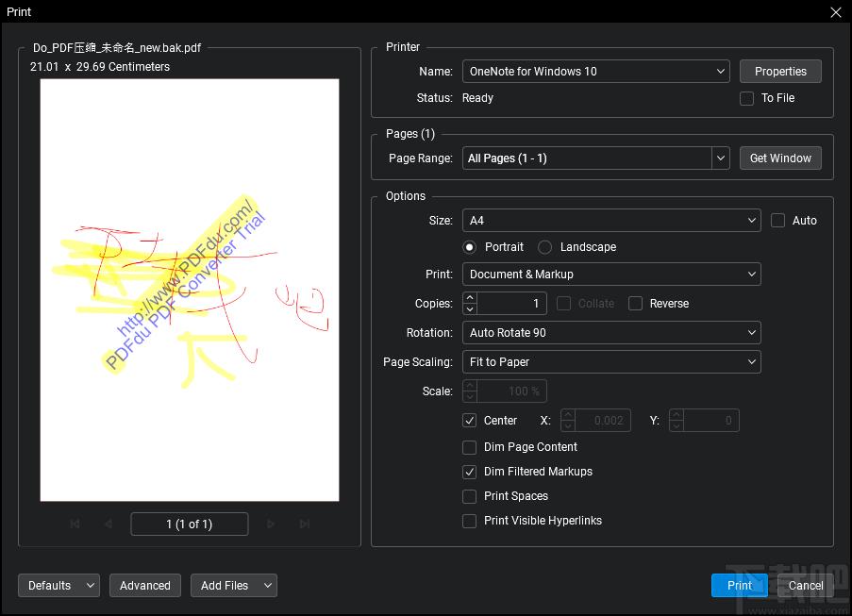Expand the Defaults button arrow
Screen dimensions: 852x616
pyautogui.click(x=91, y=586)
